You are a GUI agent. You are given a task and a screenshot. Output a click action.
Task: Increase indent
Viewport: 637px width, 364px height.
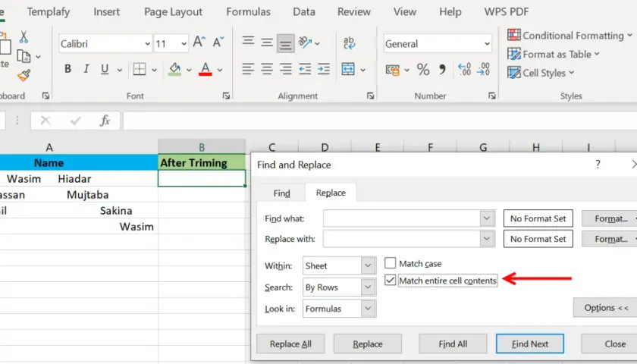(x=324, y=69)
